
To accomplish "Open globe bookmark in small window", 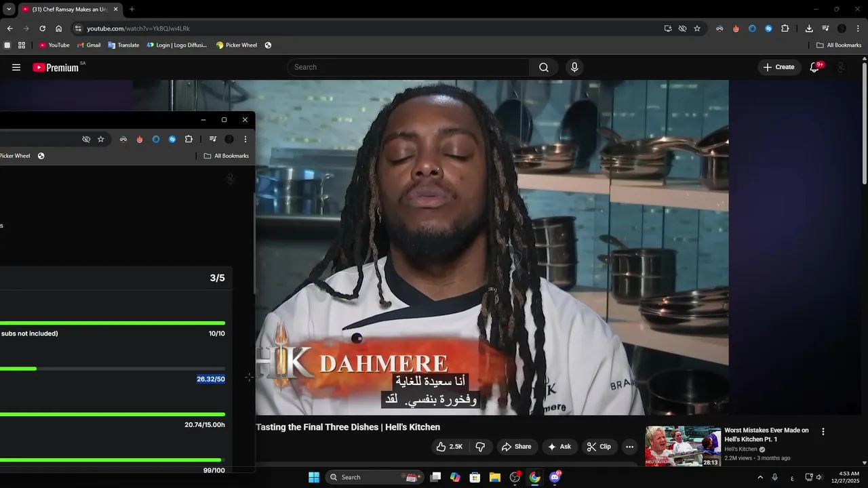I will coord(41,156).
